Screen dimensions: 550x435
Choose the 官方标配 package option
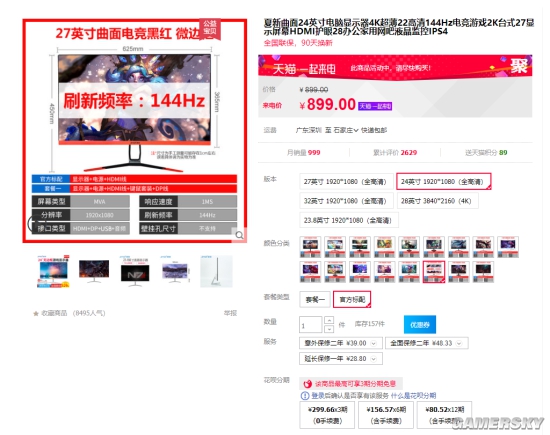click(352, 300)
